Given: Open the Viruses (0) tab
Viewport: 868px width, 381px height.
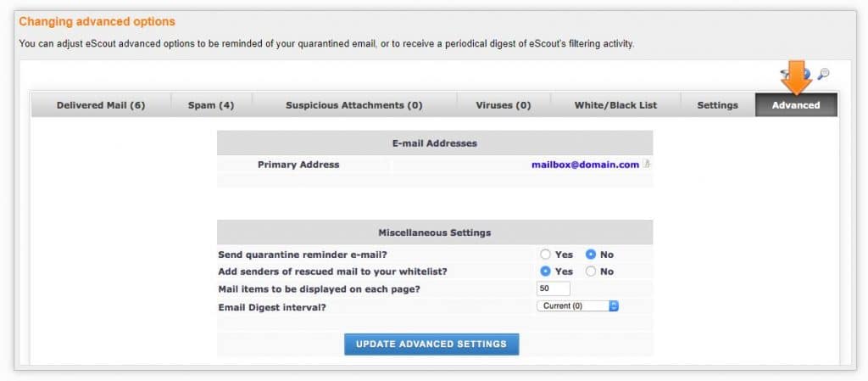Looking at the screenshot, I should [x=504, y=105].
